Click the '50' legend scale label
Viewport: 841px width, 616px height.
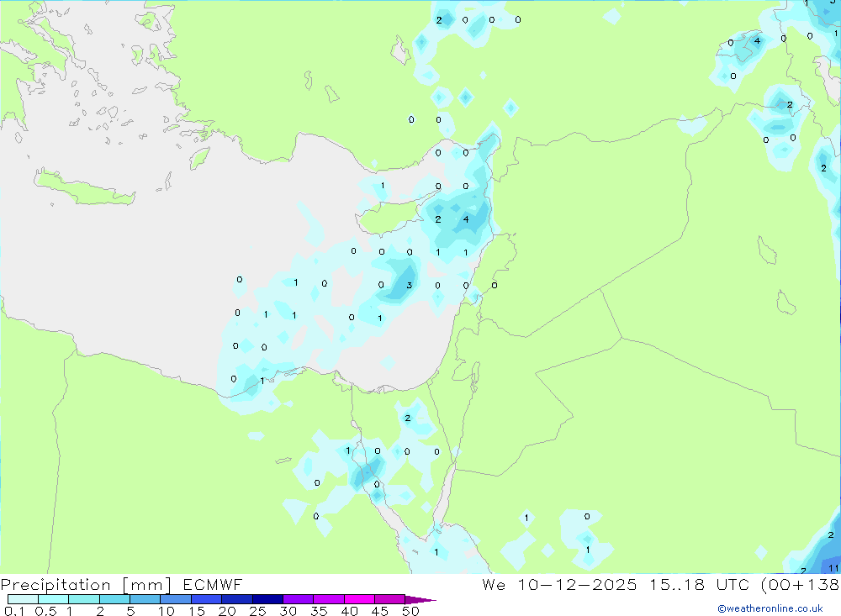411,611
